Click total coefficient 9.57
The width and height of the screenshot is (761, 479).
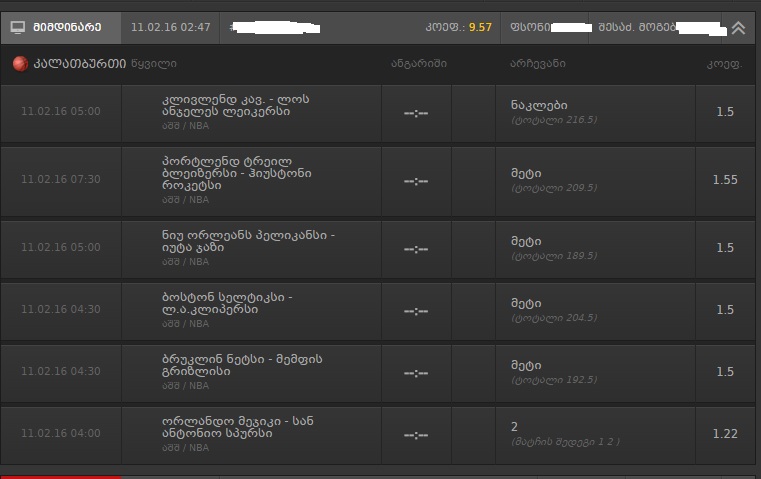tap(480, 27)
